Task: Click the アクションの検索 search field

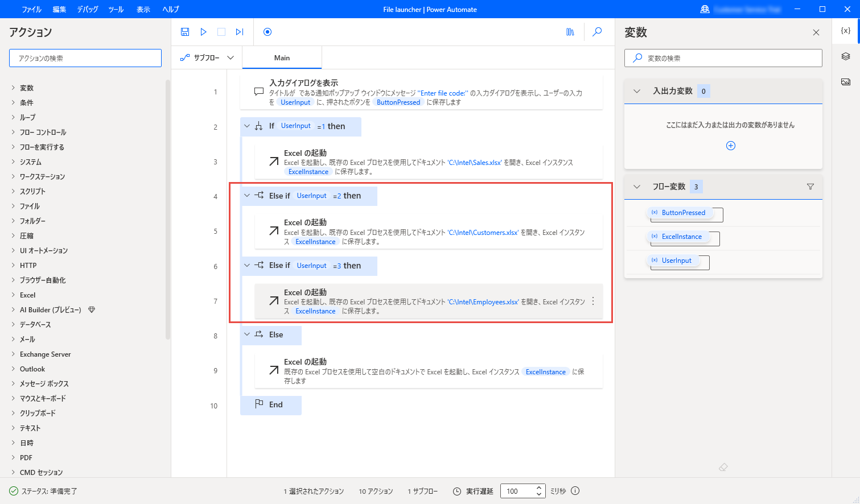Action: [x=85, y=58]
